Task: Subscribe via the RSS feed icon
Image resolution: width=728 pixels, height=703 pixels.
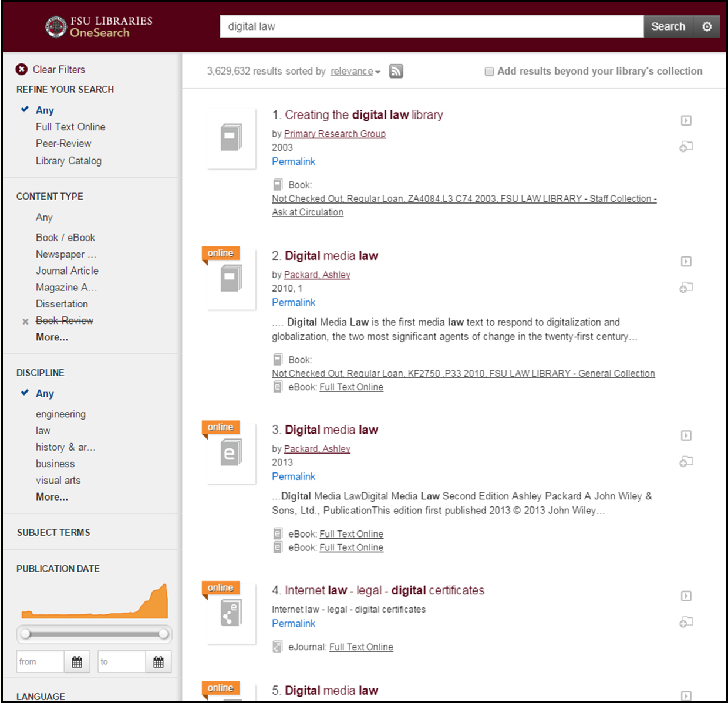Action: point(396,70)
